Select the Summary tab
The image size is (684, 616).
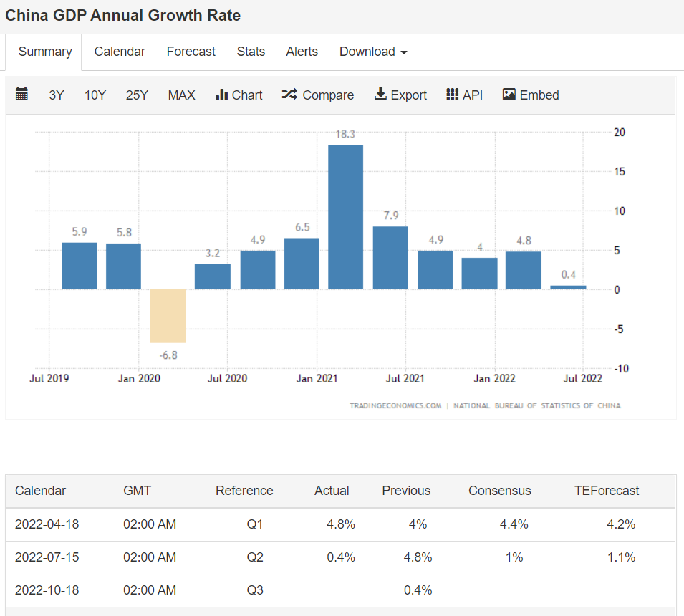coord(45,52)
